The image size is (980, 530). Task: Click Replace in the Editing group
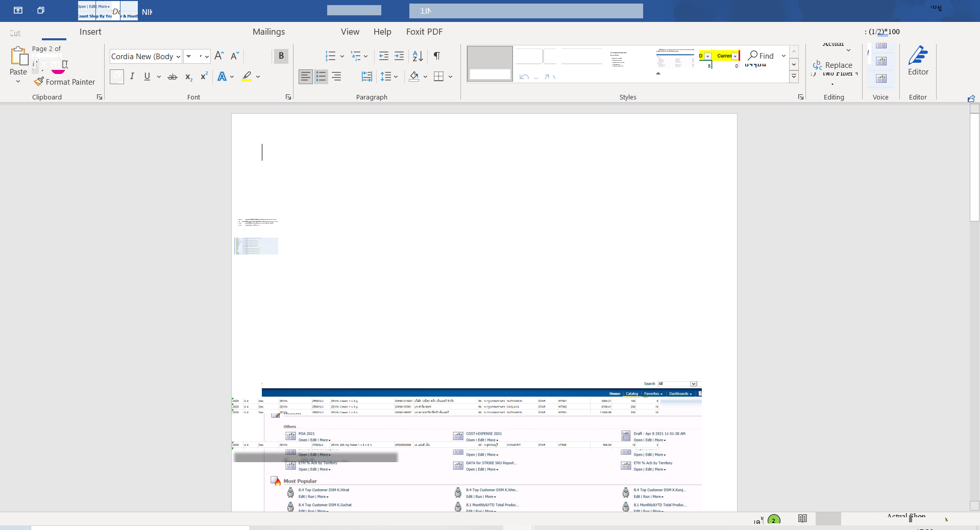[832, 65]
